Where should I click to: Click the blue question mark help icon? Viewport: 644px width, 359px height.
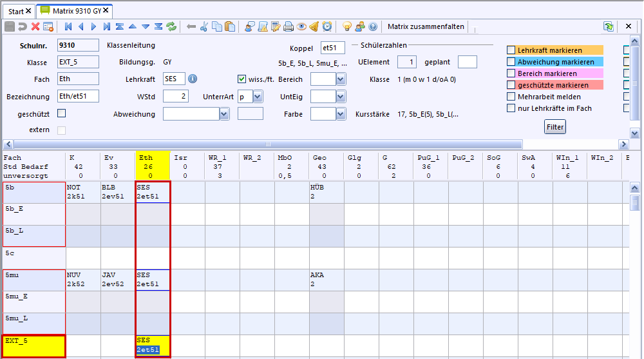point(373,26)
